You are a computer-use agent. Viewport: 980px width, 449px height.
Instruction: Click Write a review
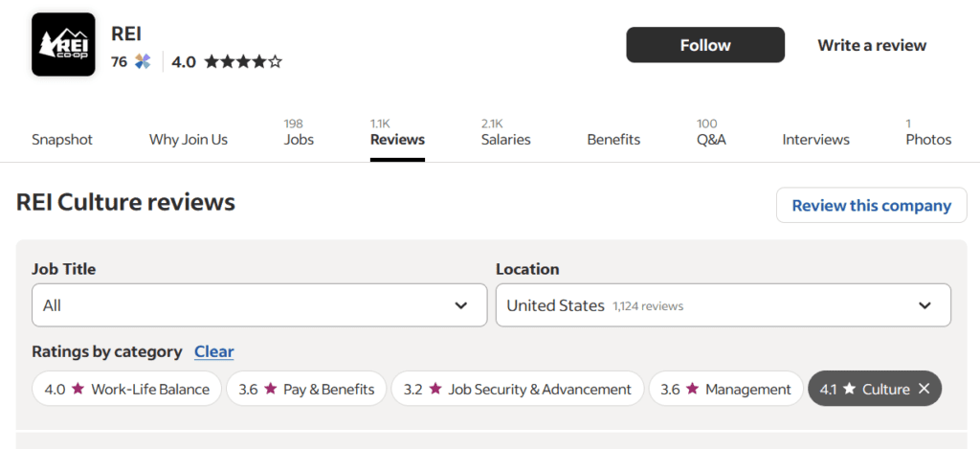pyautogui.click(x=872, y=45)
